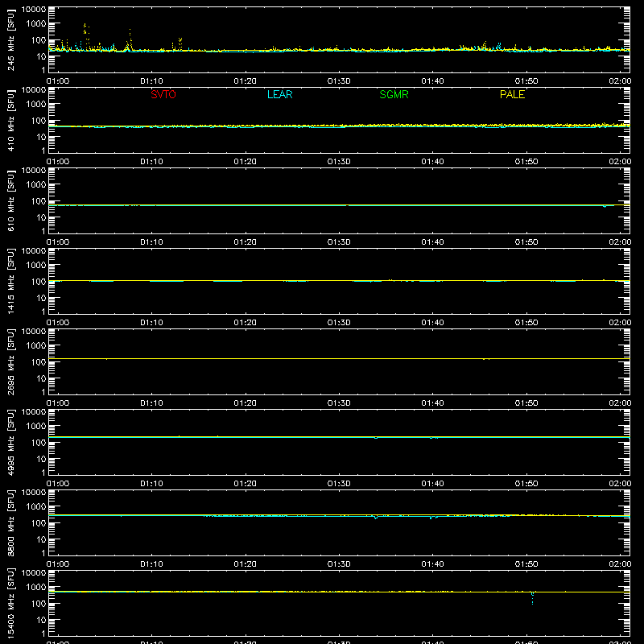The height and width of the screenshot is (644, 644).
Task: Select the 2695 MHz [SFU] axis title
Action: [x=10, y=362]
